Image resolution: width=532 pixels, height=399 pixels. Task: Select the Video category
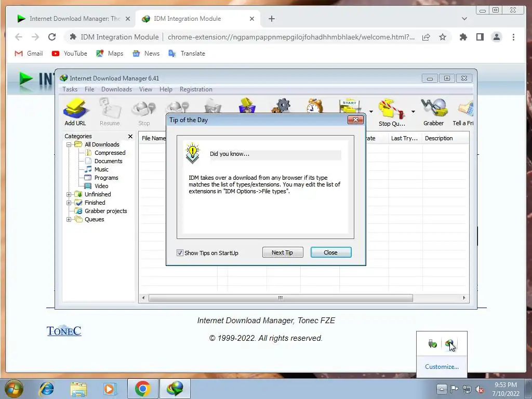click(x=101, y=186)
